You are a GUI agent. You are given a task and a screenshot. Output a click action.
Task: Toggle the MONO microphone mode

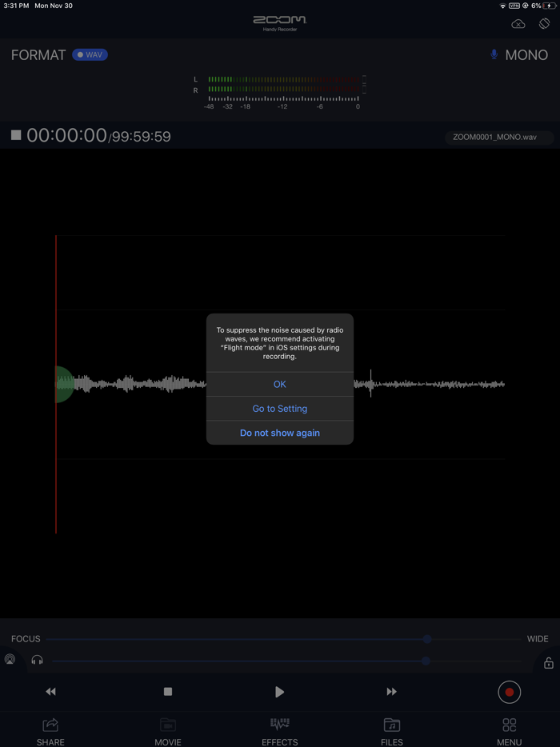(526, 55)
